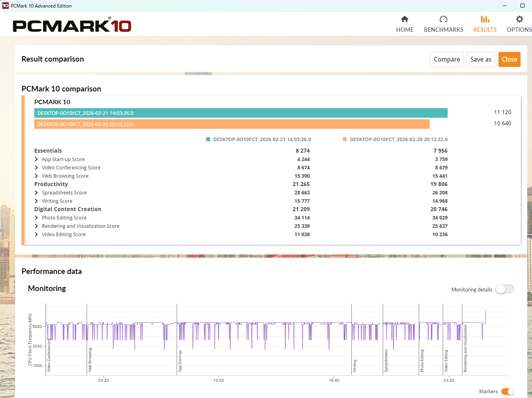532x398 pixels.
Task: Maximize the PCMark 10 window
Action: click(522, 6)
